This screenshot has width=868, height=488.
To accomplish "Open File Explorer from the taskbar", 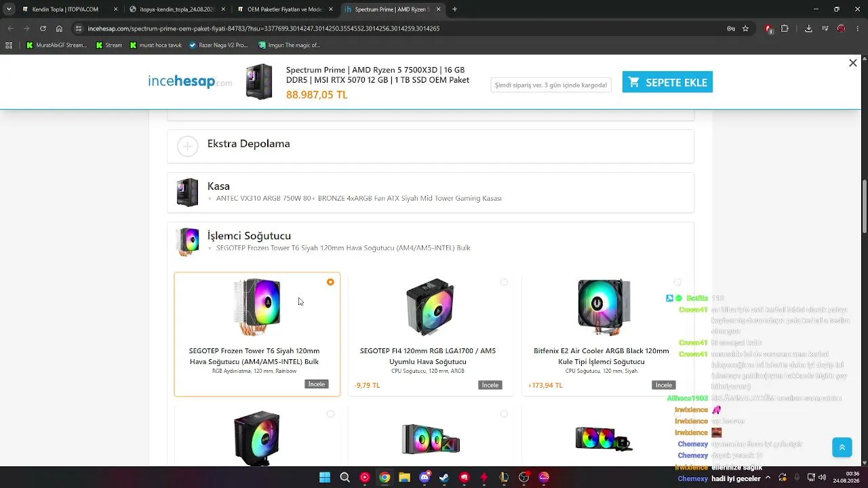I will 404,477.
